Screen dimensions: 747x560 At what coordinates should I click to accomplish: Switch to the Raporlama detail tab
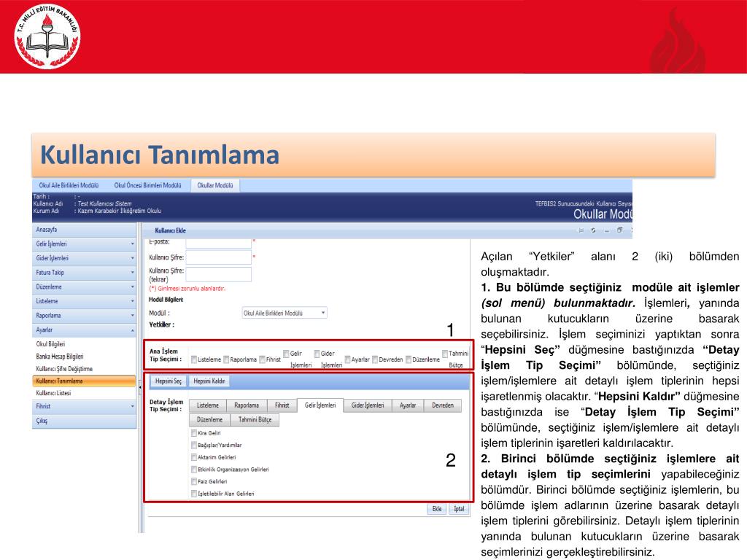[247, 405]
